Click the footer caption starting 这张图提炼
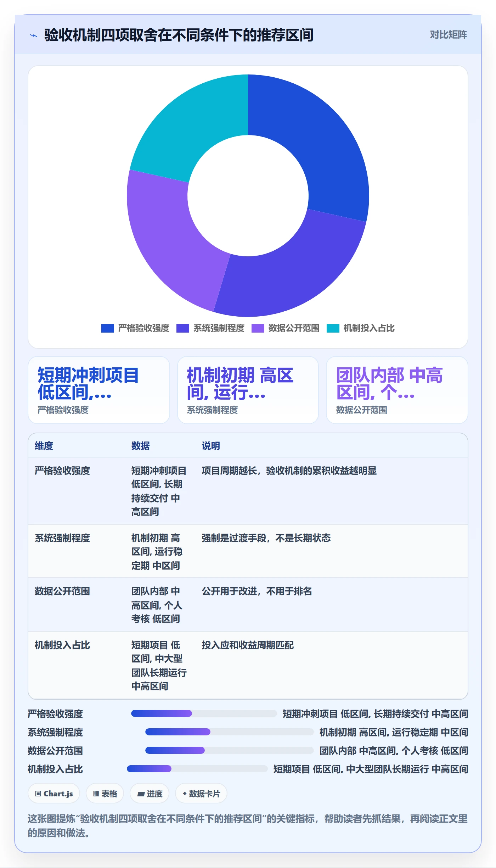The image size is (496, 868). [x=248, y=826]
